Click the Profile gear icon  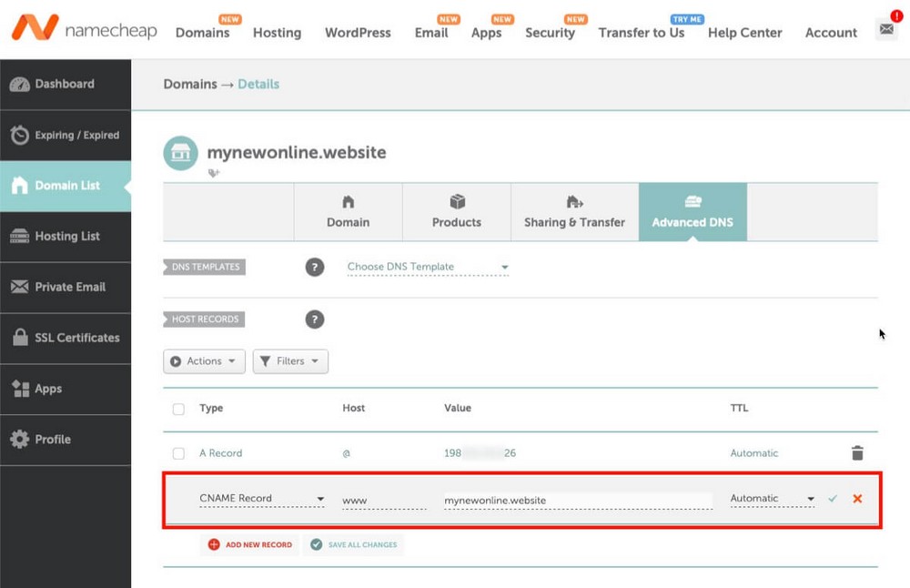pos(19,439)
